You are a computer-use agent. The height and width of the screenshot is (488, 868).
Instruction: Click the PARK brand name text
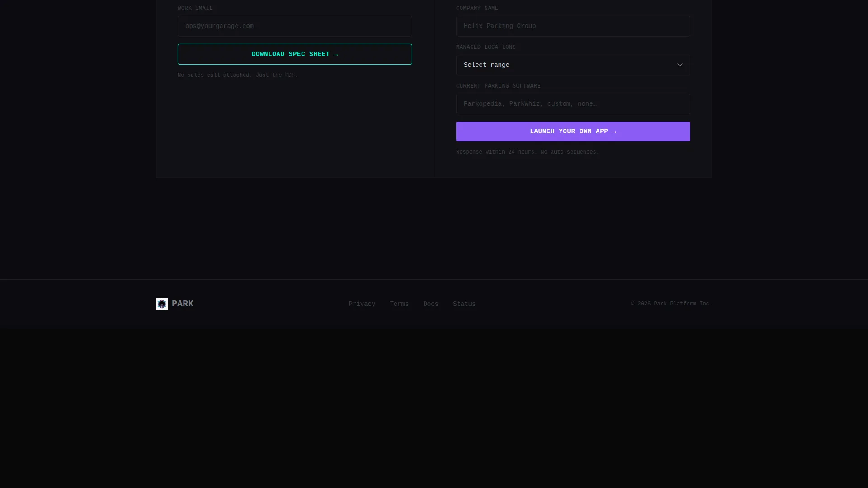point(183,304)
